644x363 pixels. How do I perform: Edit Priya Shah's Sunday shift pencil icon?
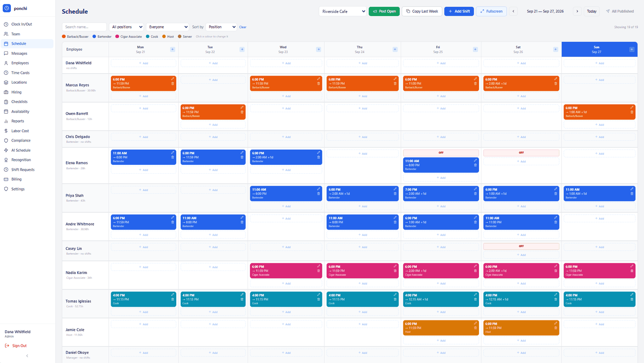coord(632,189)
